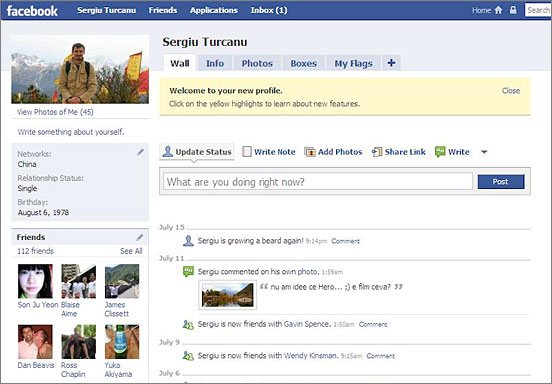Screen dimensions: 552x384
Task: Open the Info tab
Action: [x=215, y=63]
